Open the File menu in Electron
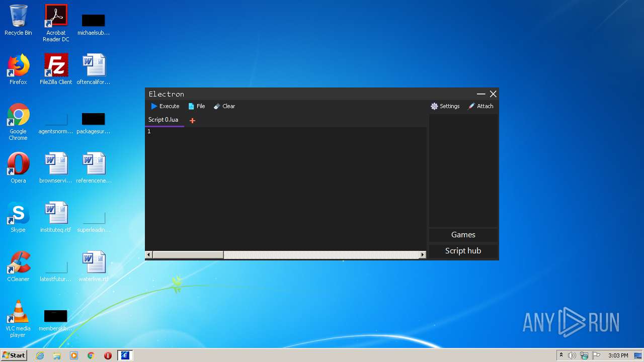Image resolution: width=644 pixels, height=362 pixels. point(197,106)
